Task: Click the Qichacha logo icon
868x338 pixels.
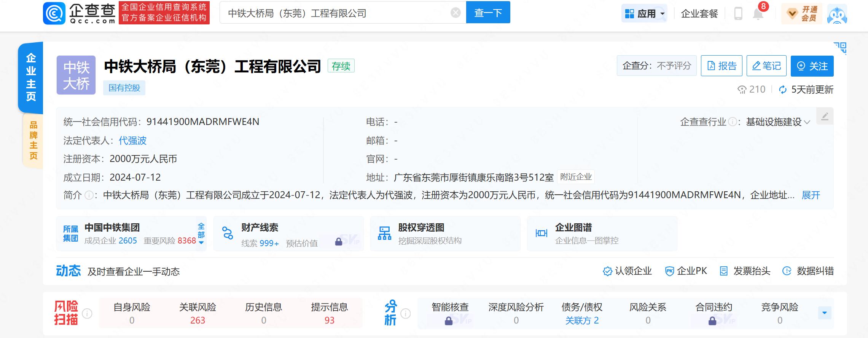Action: [54, 13]
